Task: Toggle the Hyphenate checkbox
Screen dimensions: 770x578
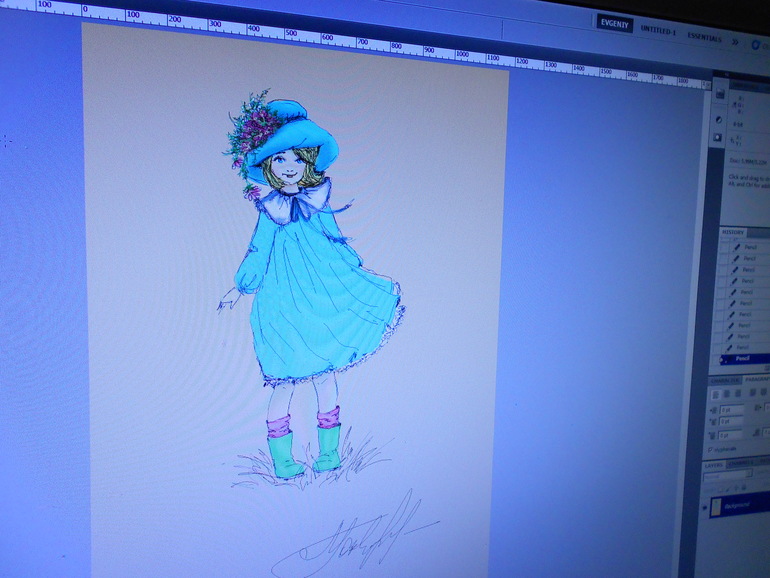Action: coord(710,450)
